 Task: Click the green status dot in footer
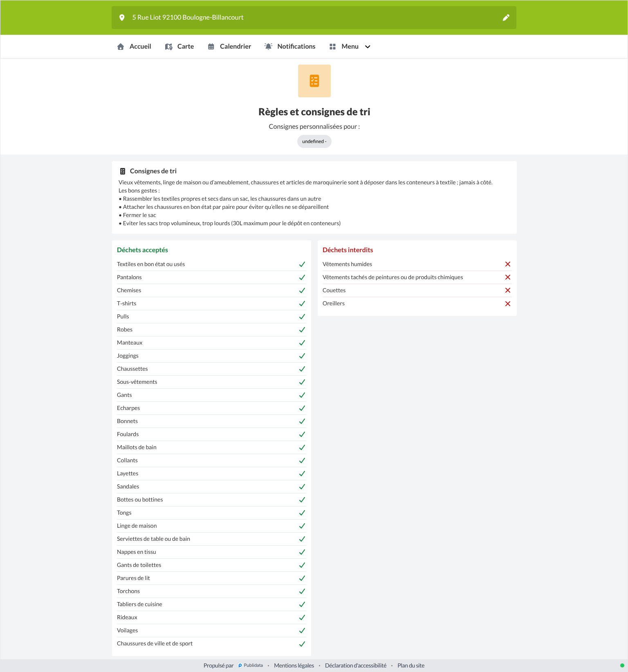(622, 665)
